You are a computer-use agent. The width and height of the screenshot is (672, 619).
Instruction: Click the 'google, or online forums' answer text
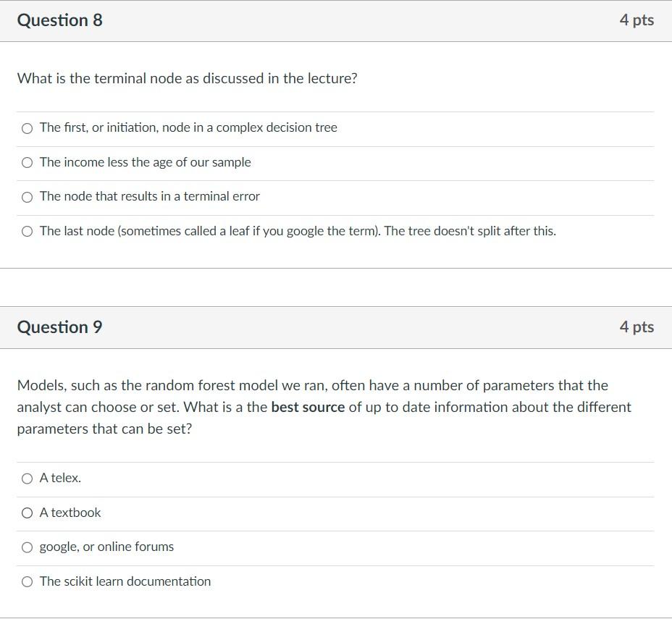coord(106,547)
